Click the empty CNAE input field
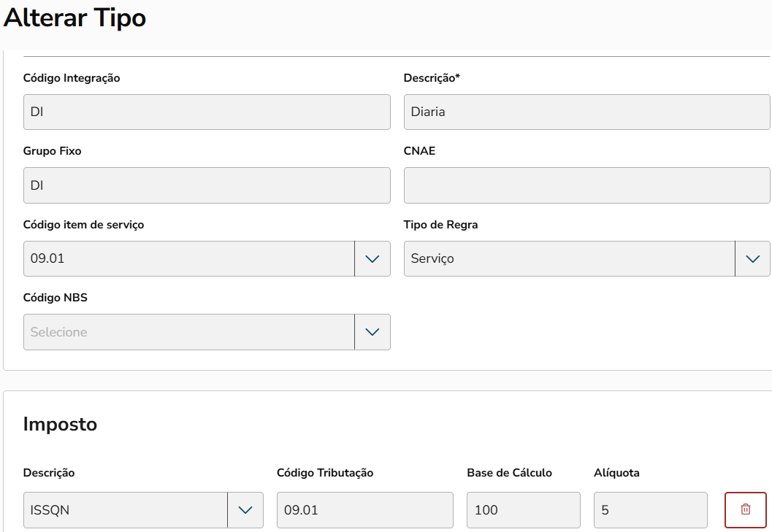Screen dimensions: 772x532 click(586, 185)
